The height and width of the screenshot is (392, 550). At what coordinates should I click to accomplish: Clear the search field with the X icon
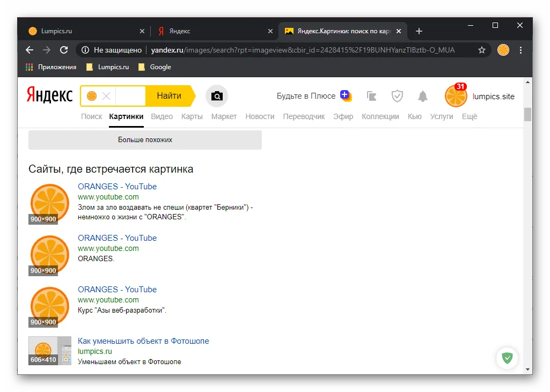pos(106,96)
